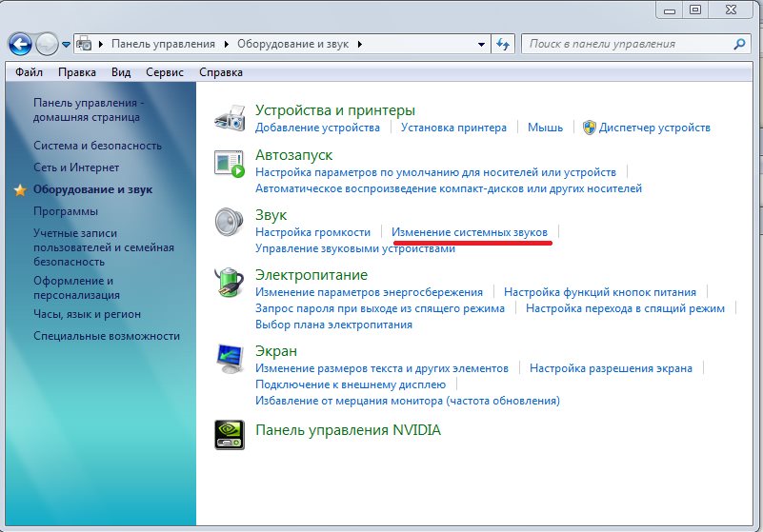Click the NVIDIA Control Panel icon

tap(230, 435)
